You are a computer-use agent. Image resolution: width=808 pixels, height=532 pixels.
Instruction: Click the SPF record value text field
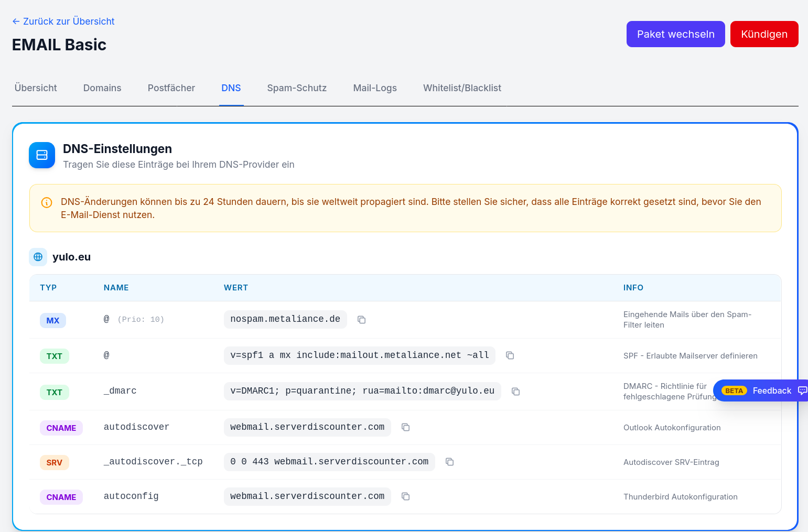(x=359, y=355)
